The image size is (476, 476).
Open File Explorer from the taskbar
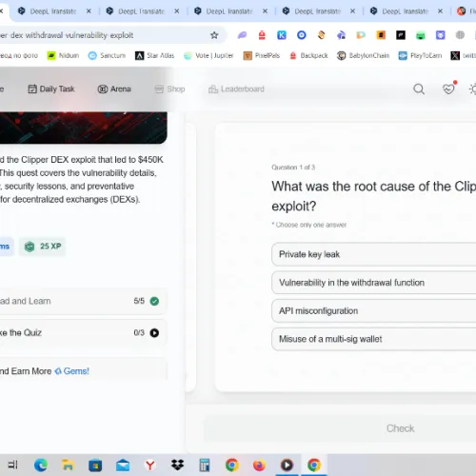68,466
